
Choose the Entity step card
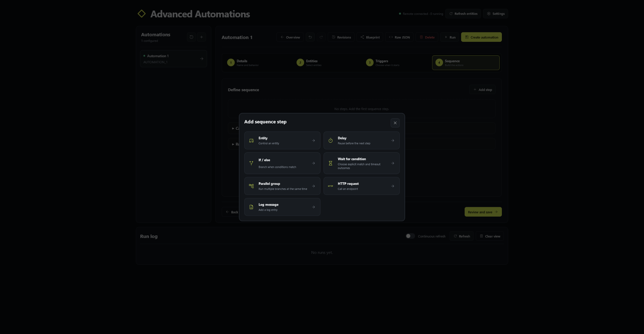(282, 140)
